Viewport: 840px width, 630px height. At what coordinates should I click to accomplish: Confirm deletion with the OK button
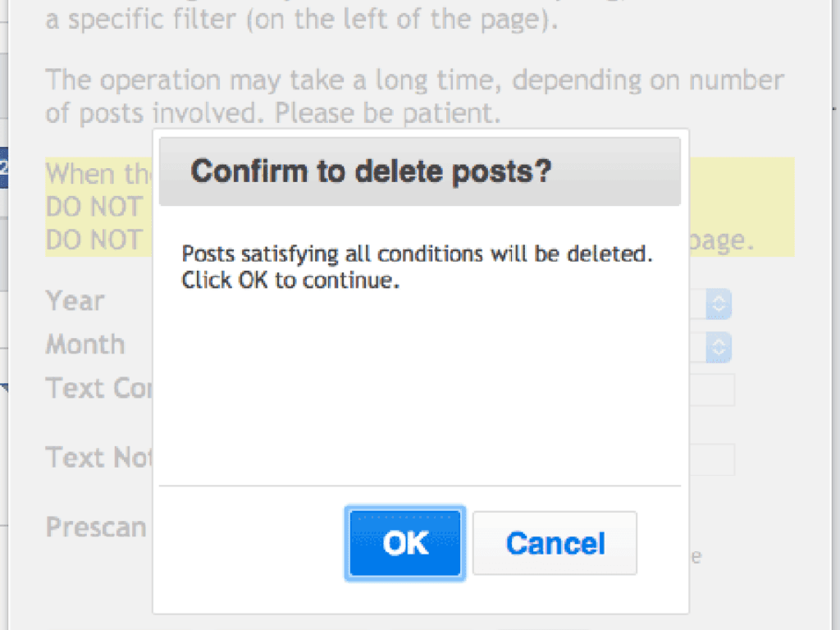405,543
